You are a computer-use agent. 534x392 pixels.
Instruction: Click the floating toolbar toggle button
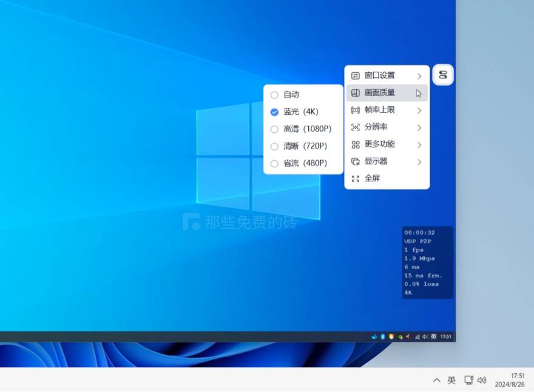443,75
